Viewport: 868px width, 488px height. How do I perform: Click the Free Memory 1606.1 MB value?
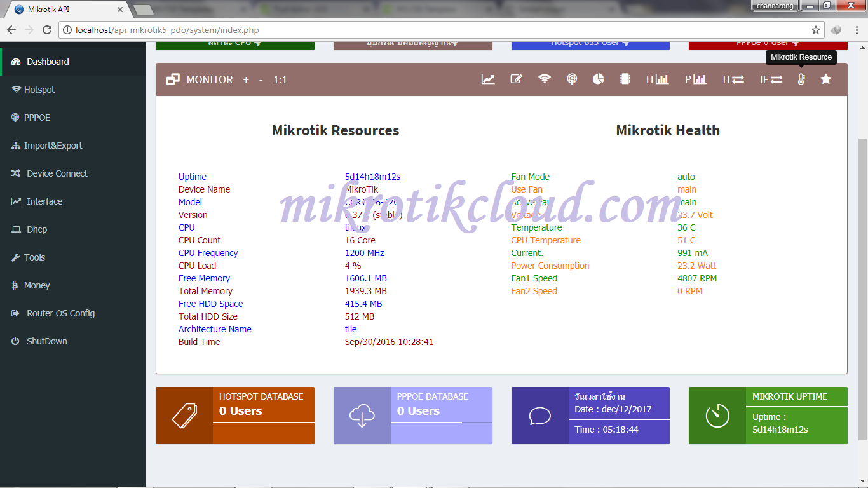tap(366, 278)
